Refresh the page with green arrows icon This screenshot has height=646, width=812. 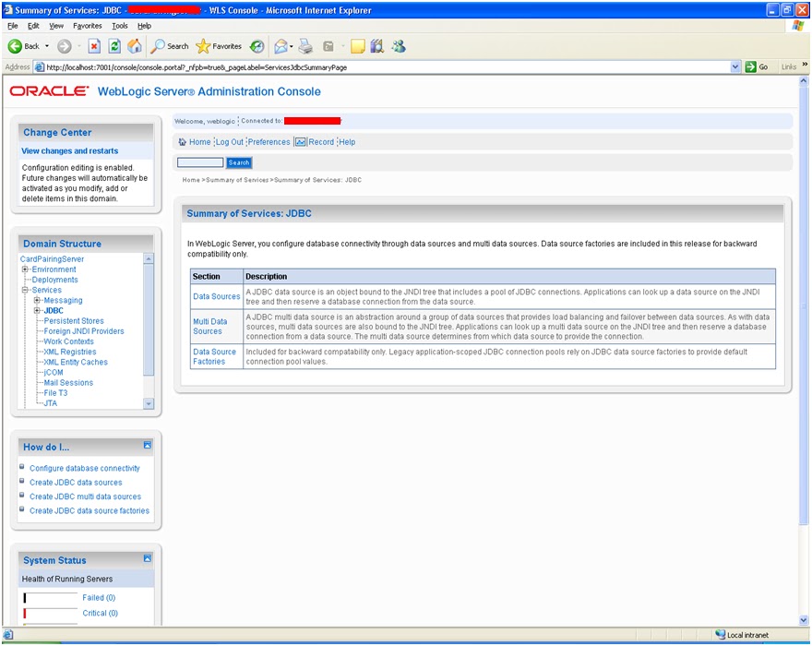click(x=114, y=46)
